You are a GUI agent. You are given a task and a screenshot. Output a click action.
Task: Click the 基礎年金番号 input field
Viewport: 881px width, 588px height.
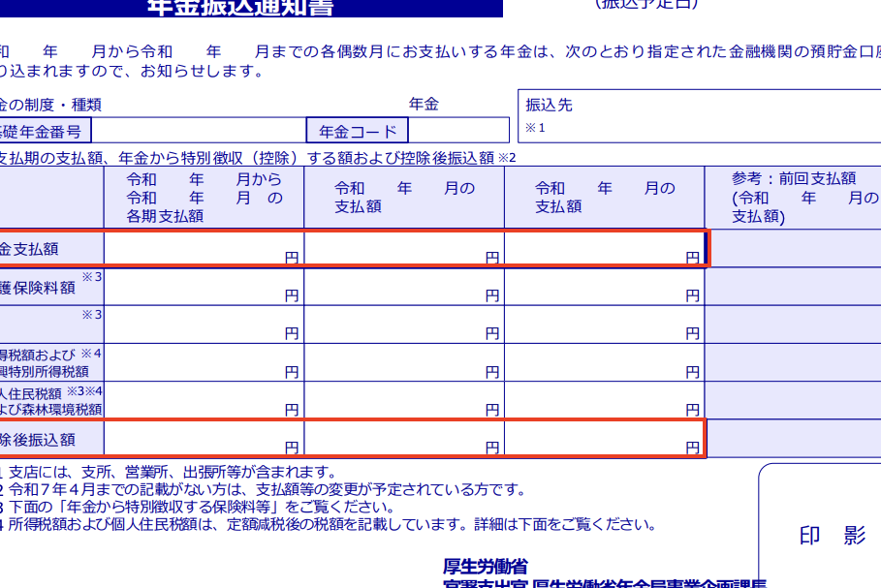199,131
